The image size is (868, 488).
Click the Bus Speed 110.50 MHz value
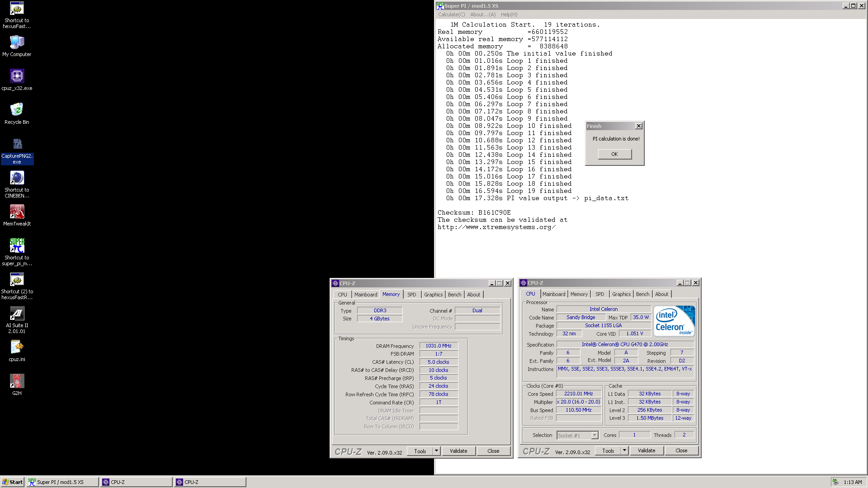(579, 410)
